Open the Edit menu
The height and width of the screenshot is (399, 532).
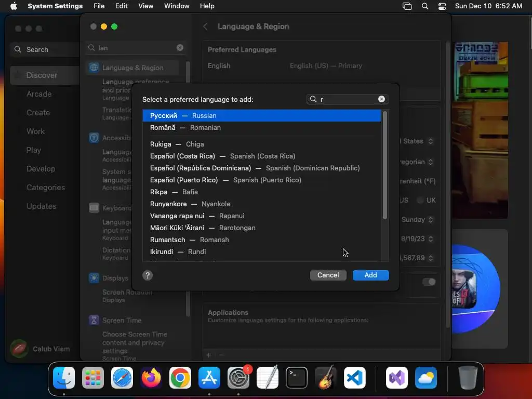(121, 6)
